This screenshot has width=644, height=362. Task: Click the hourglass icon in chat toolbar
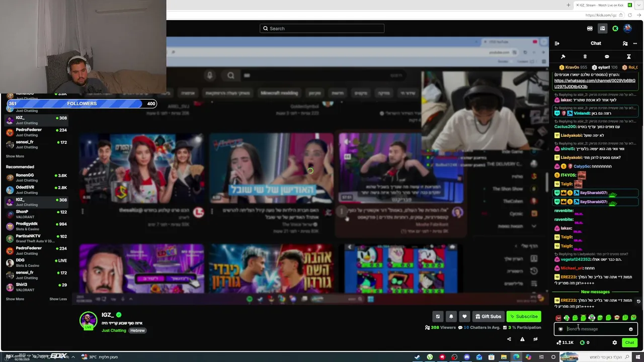pyautogui.click(x=628, y=56)
